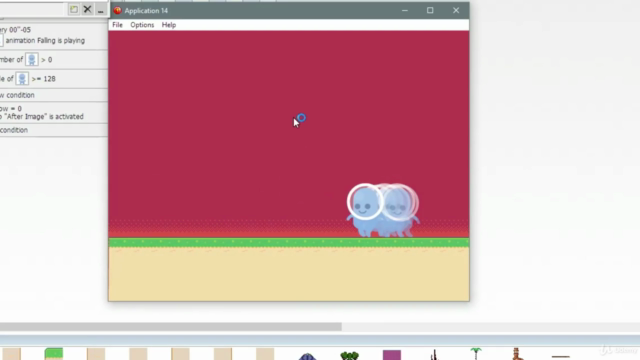Open the File menu in Application 14
640x360 pixels.
[117, 25]
